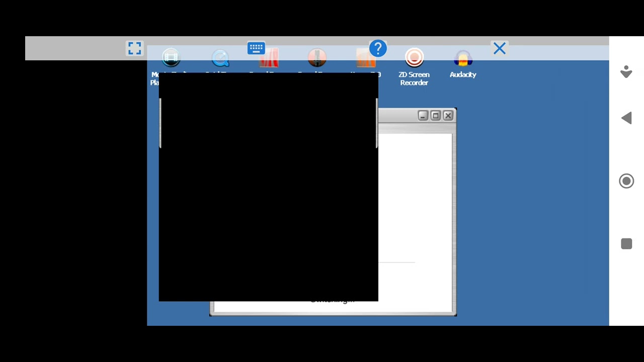Screen dimensions: 644x362
Task: Tap the phone square recents button
Action: (626, 244)
